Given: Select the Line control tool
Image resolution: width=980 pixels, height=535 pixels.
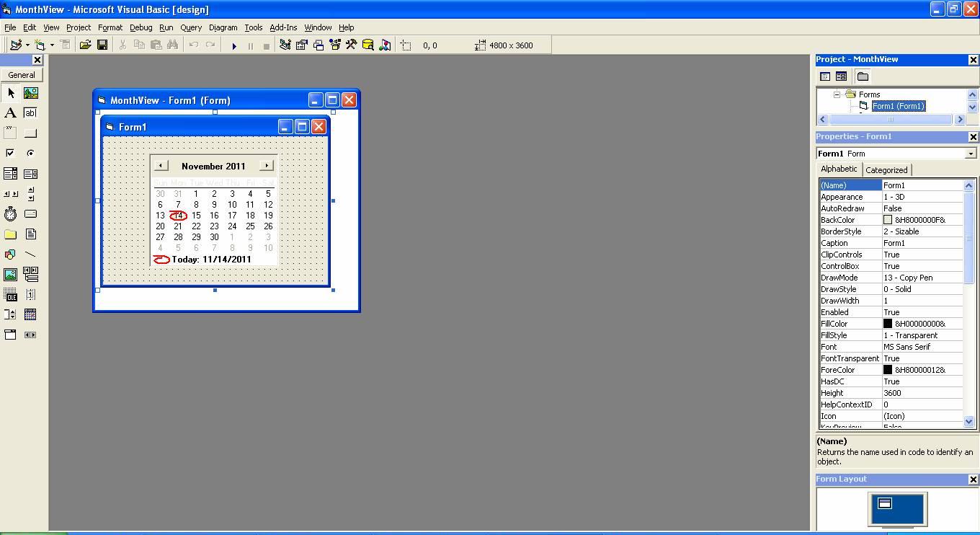Looking at the screenshot, I should [30, 255].
